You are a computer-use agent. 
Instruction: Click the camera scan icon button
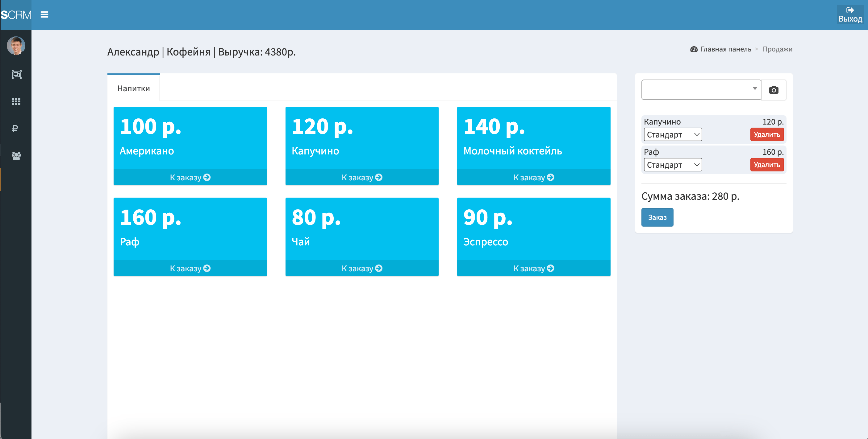(773, 90)
